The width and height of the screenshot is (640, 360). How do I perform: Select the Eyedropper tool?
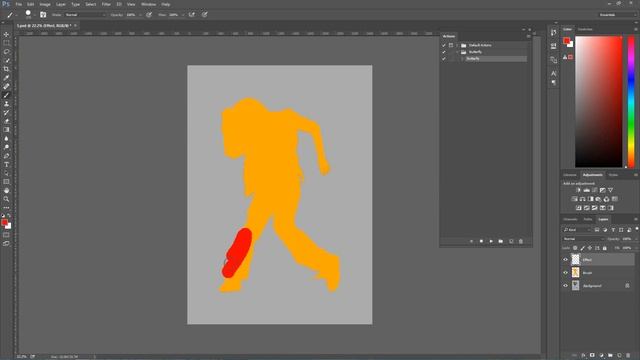point(6,78)
